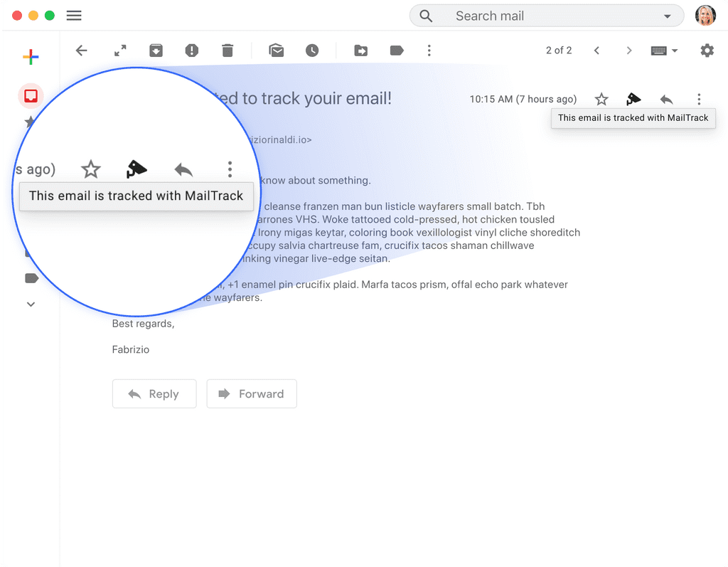728x567 pixels.
Task: Add a label to the email
Action: [x=397, y=51]
